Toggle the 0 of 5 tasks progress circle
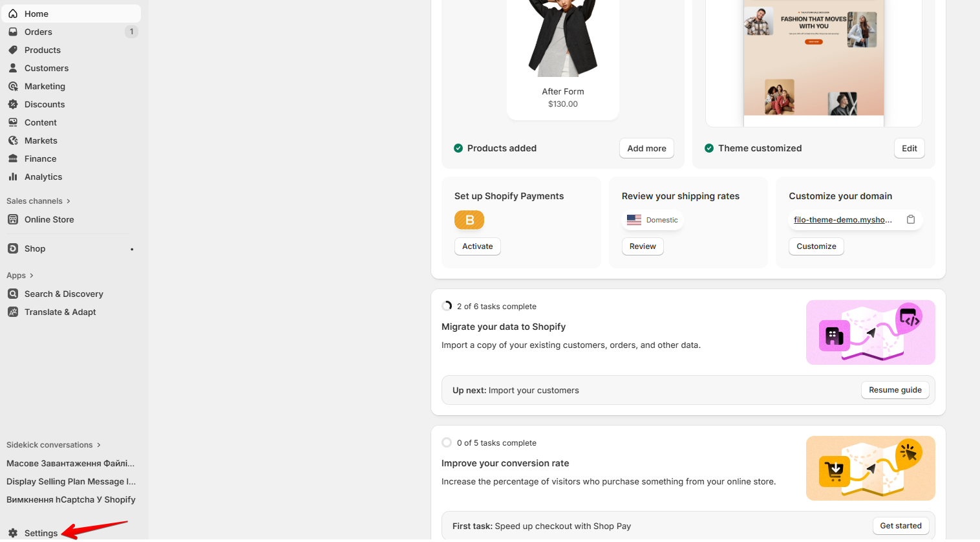Image resolution: width=980 pixels, height=542 pixels. point(447,442)
